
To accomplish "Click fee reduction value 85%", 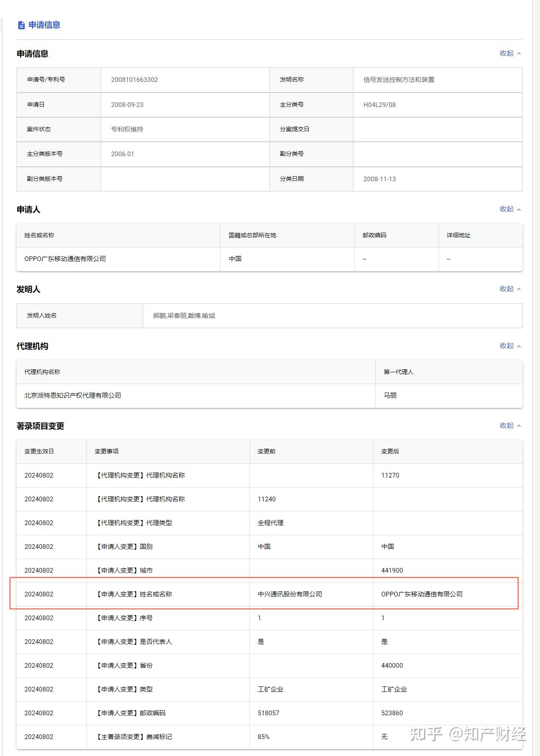I will click(263, 737).
